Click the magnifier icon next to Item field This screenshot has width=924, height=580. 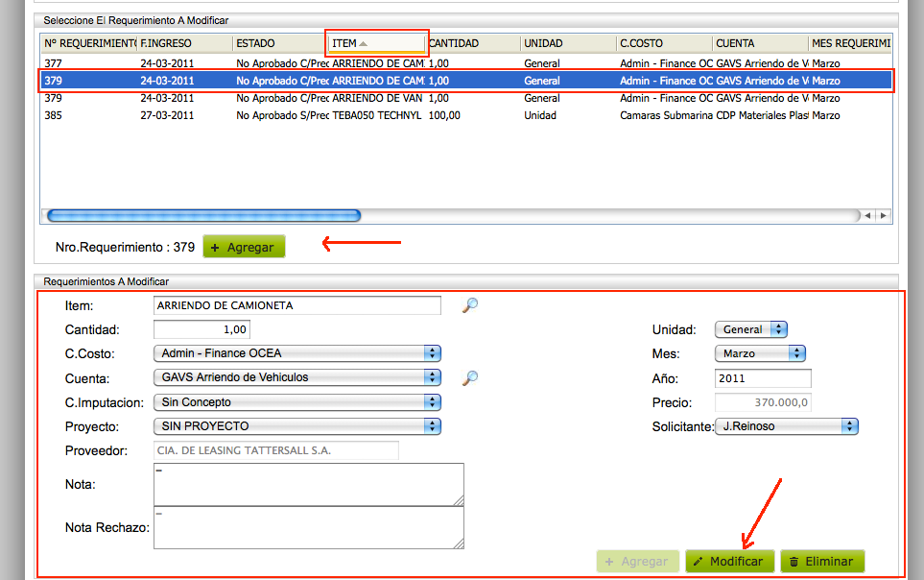[x=469, y=305]
